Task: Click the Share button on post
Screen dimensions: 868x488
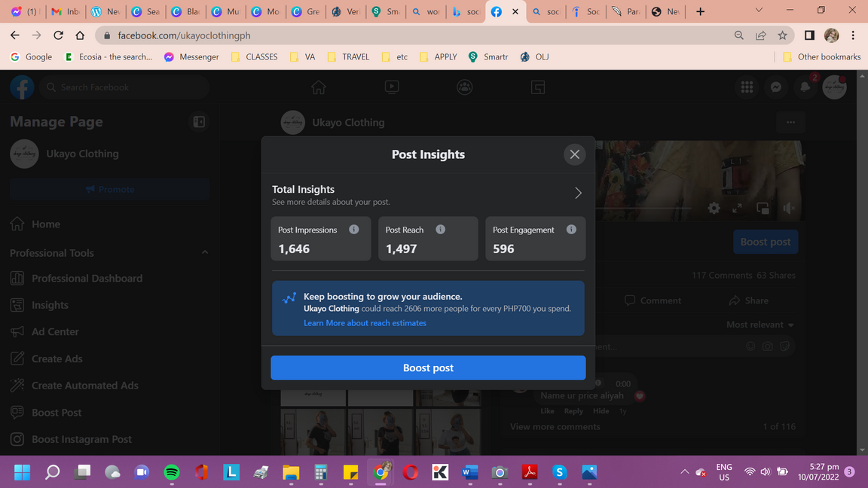Action: click(x=748, y=300)
